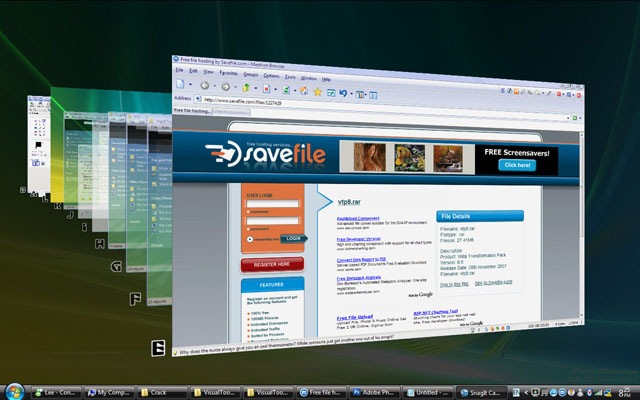Click the last split-pane toolbar icon
This screenshot has width=640, height=400.
tap(373, 95)
